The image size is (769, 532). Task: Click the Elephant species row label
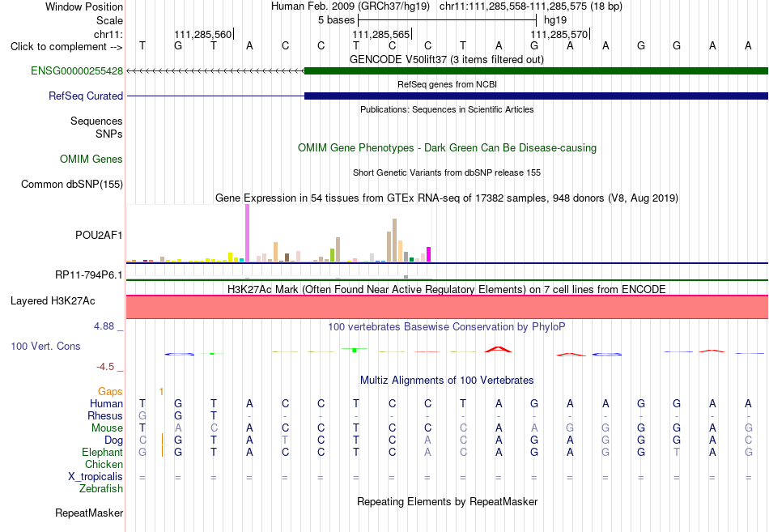point(102,452)
